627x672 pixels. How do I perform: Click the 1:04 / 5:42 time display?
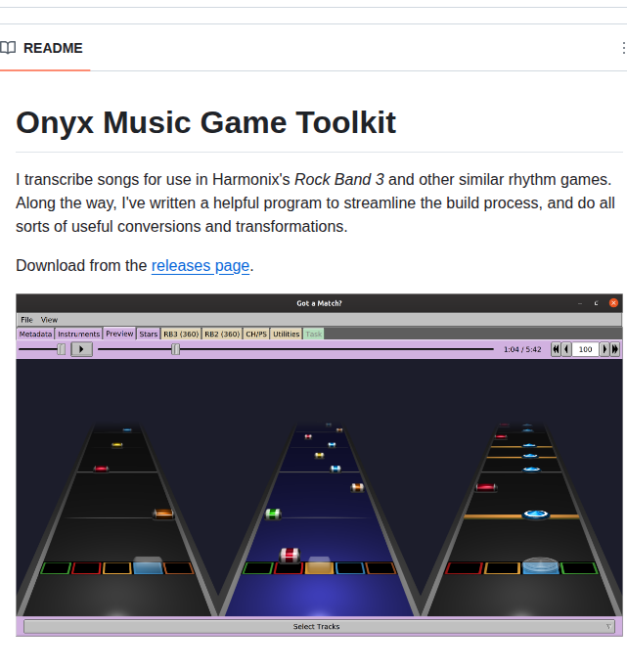point(522,350)
